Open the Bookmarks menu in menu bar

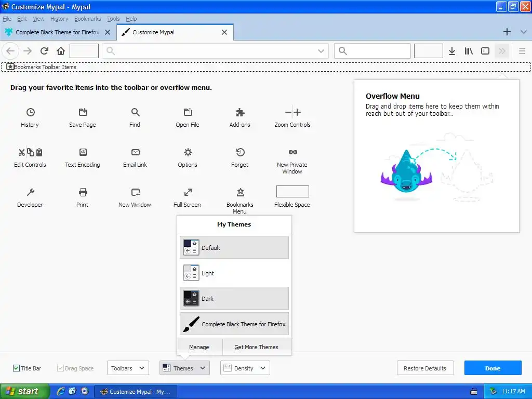87,19
